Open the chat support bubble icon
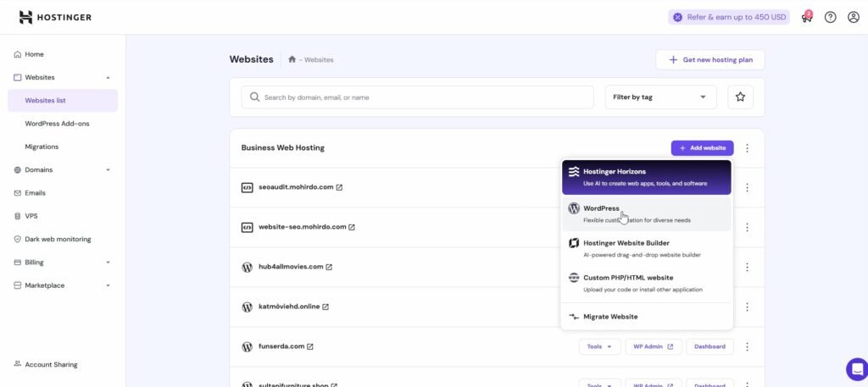The width and height of the screenshot is (868, 387). (856, 369)
